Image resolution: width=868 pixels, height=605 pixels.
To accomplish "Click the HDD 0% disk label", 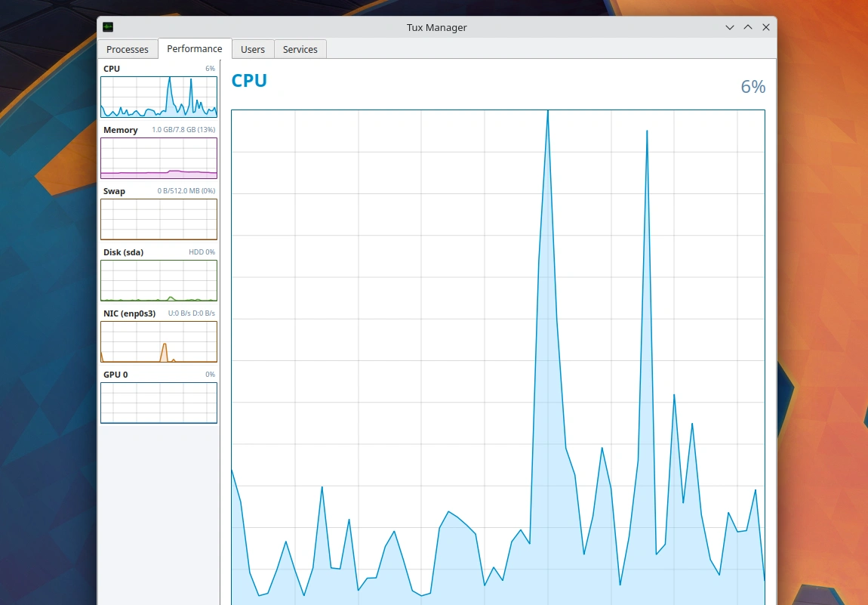I will pyautogui.click(x=202, y=252).
